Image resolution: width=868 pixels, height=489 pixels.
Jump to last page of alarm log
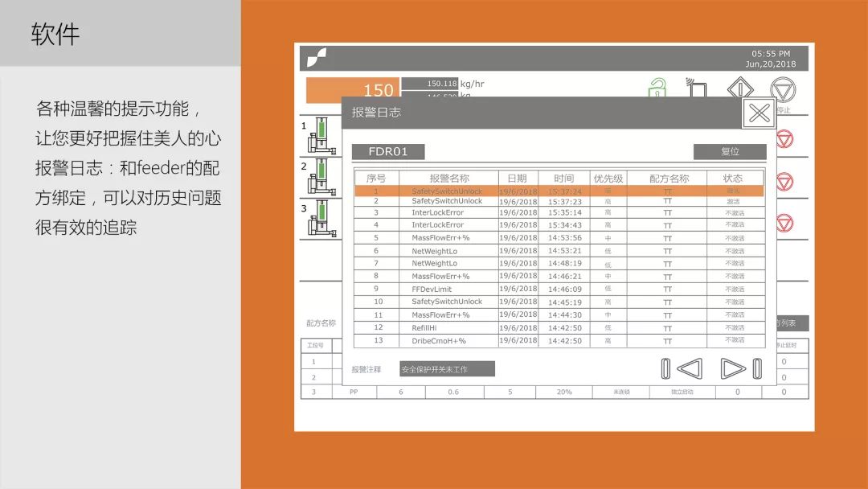point(756,368)
